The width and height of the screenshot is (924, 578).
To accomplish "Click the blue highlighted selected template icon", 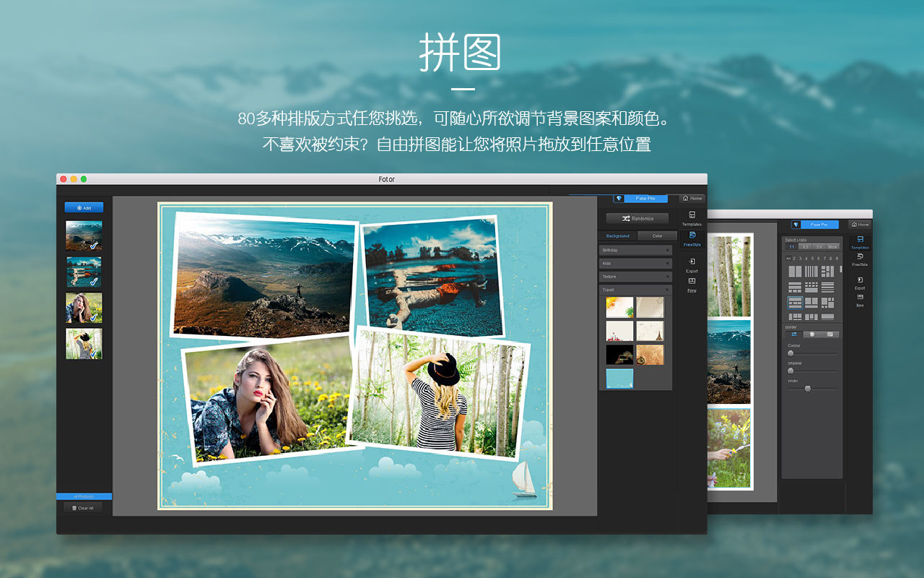I will [796, 303].
